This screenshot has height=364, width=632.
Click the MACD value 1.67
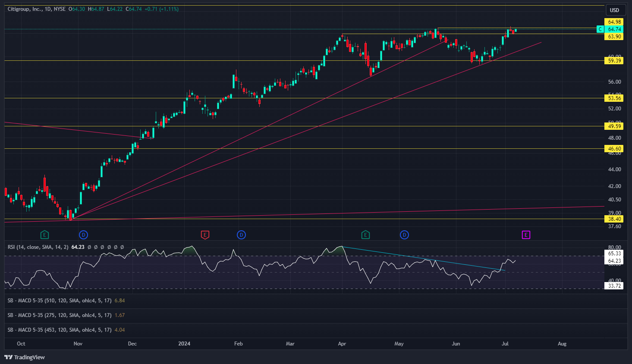click(119, 315)
